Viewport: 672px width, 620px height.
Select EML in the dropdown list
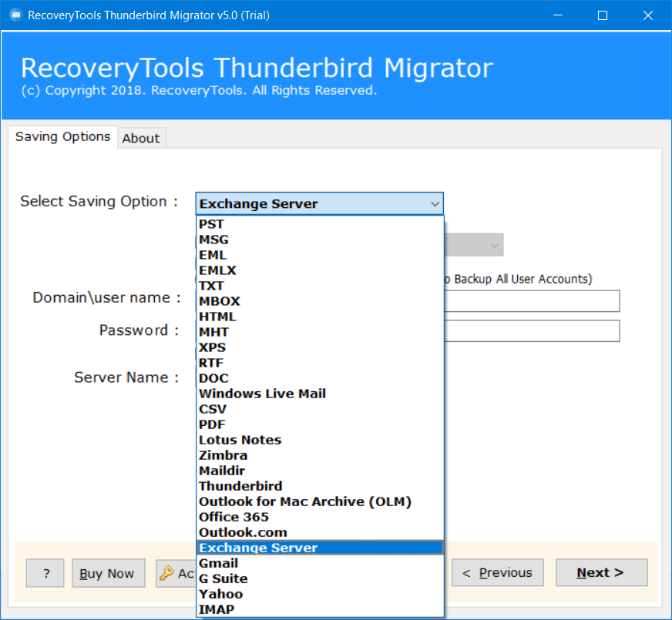coord(320,255)
